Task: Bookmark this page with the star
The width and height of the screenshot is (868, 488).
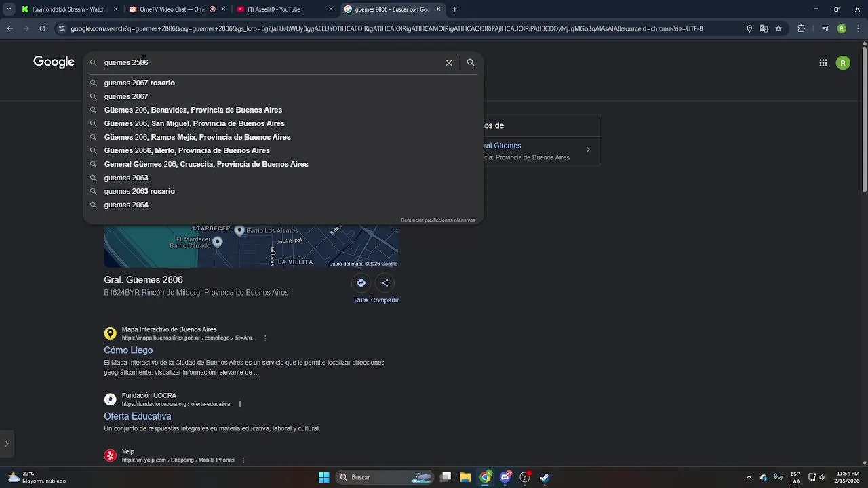Action: pos(778,28)
